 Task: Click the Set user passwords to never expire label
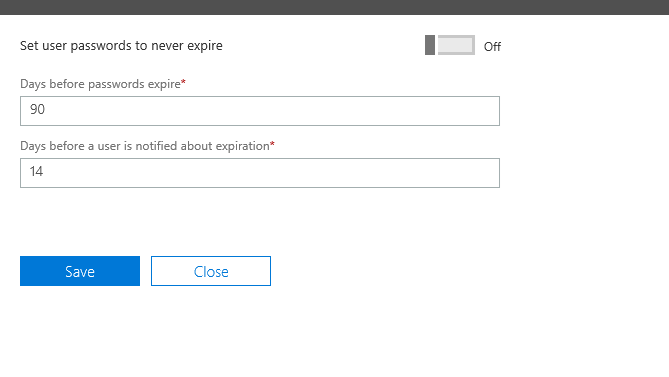(x=121, y=46)
